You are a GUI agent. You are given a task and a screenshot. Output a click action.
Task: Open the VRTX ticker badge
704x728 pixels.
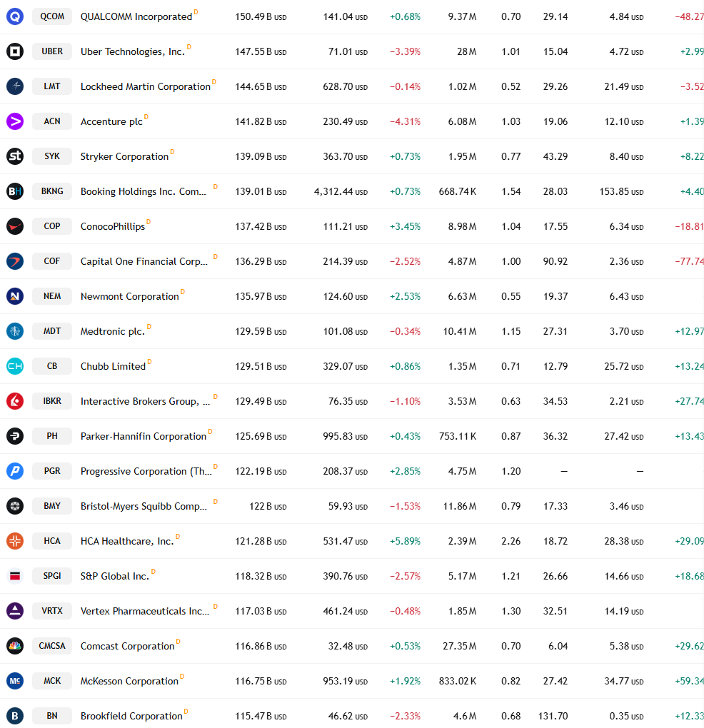point(52,611)
